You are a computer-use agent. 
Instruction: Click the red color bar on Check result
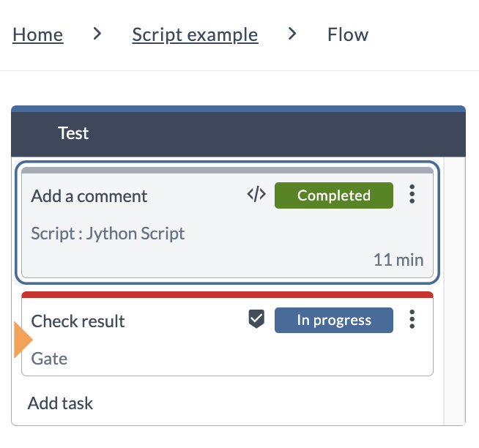pos(227,295)
